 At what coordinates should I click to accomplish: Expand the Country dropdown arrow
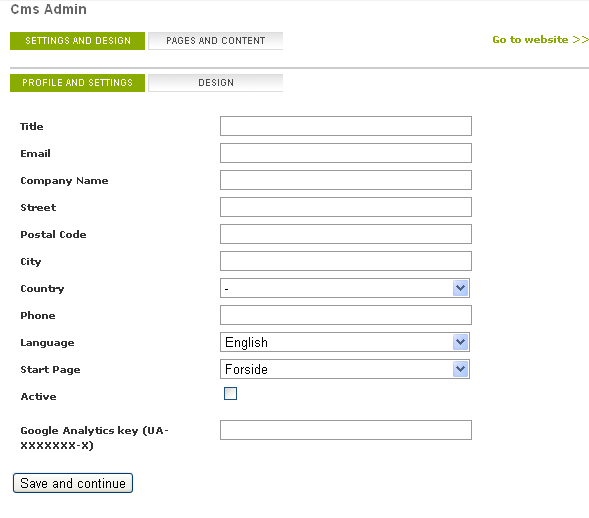(x=461, y=288)
